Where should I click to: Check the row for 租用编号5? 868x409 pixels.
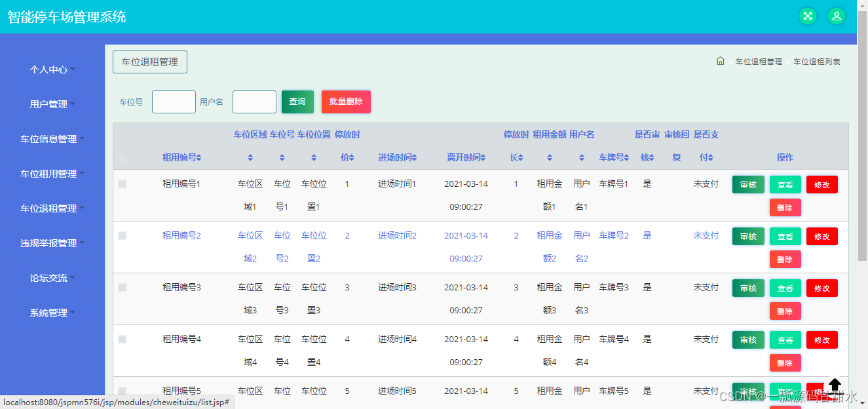[123, 391]
